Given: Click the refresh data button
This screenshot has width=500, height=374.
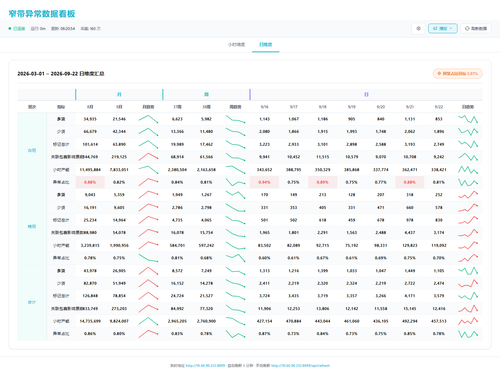Looking at the screenshot, I should pyautogui.click(x=476, y=29).
